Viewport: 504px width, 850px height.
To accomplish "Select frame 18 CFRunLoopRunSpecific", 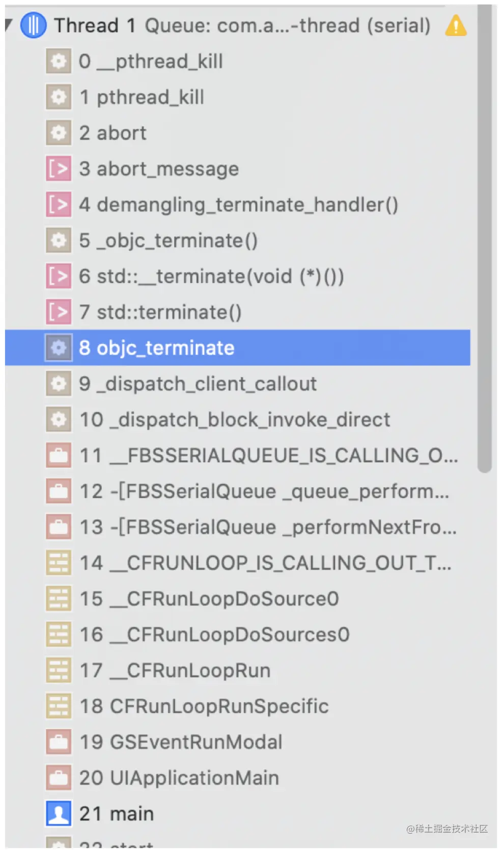I will pos(237,706).
